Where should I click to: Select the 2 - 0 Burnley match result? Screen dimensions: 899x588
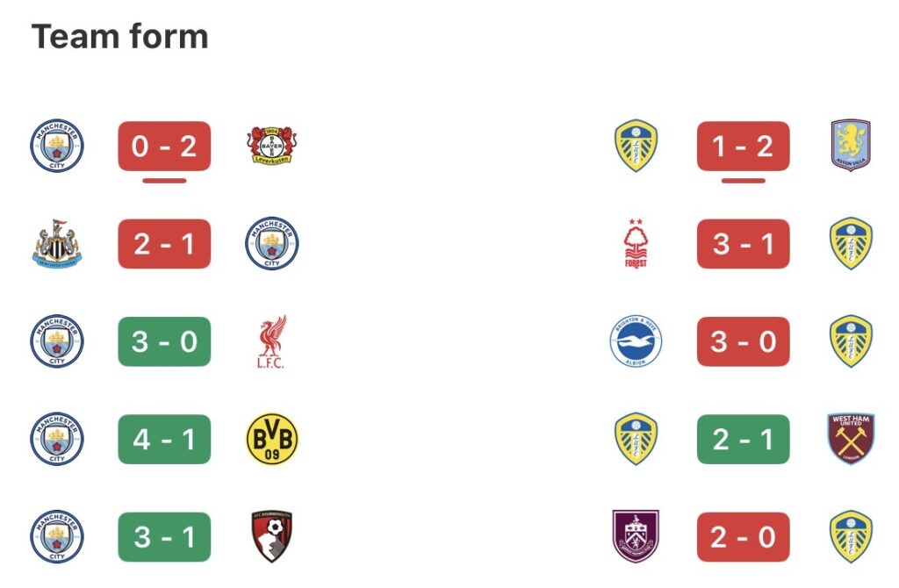tap(743, 536)
